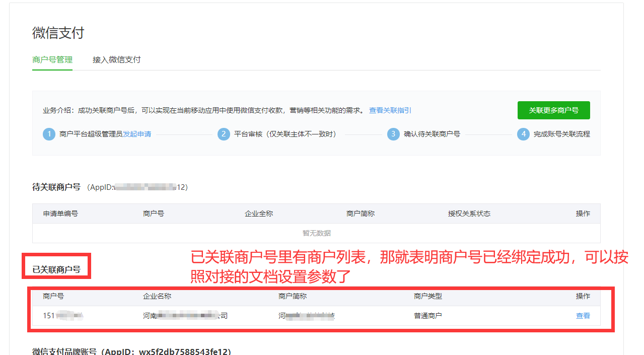Click the 确认待关联商户号 step text
644x355 pixels.
(x=432, y=134)
